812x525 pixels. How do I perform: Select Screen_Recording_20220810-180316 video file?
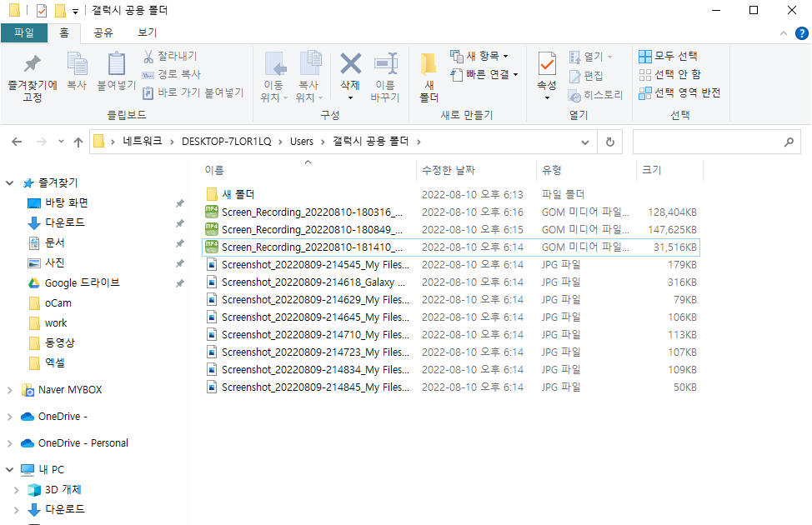click(450, 212)
